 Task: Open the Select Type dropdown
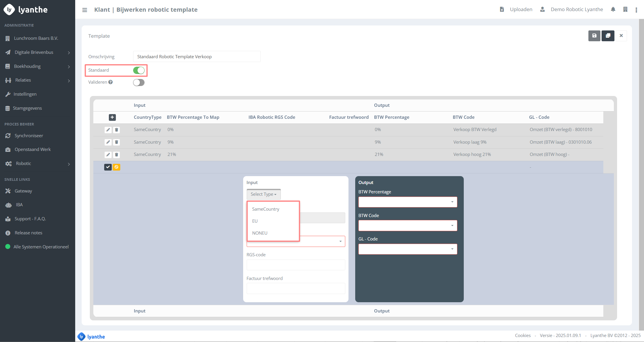tap(263, 194)
